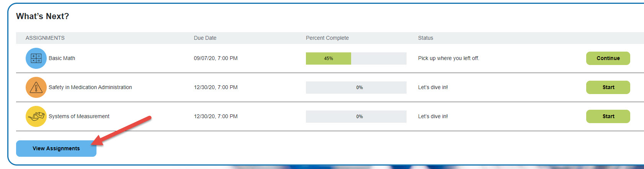Click the orange warning triangle icon

(36, 87)
